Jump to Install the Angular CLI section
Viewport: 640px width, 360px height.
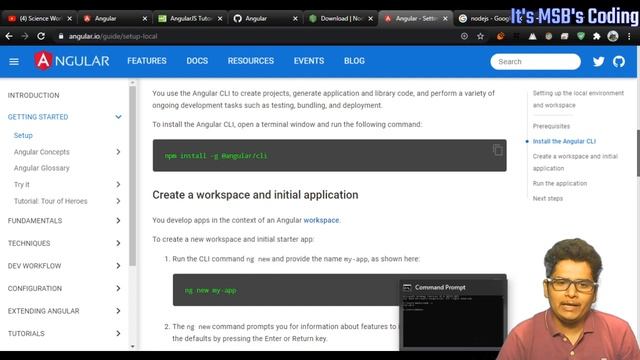point(564,141)
